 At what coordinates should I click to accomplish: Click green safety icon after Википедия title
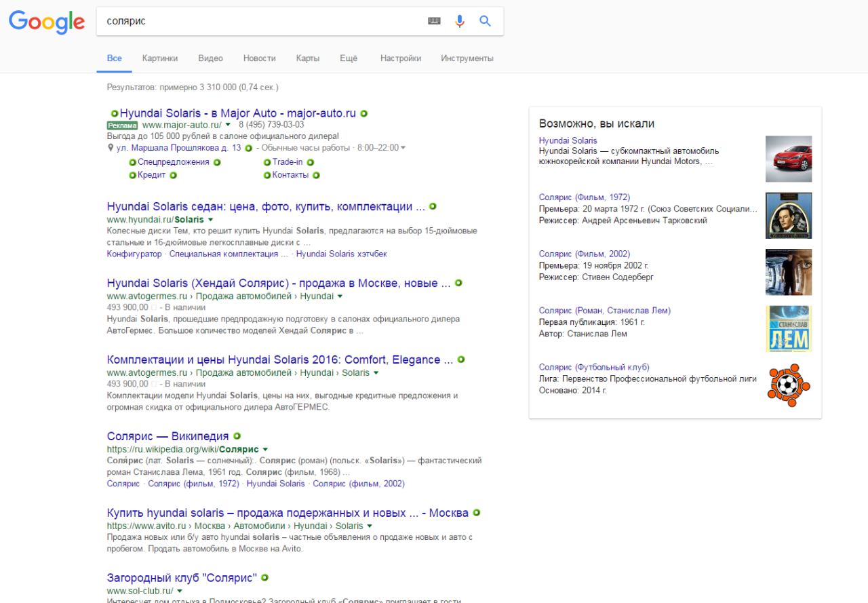pos(237,436)
